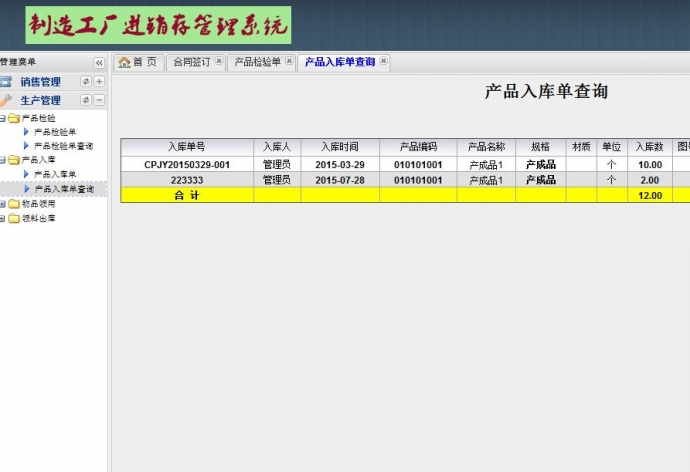The height and width of the screenshot is (472, 690).
Task: Open 产品入库单 in the tree
Action: [x=55, y=175]
